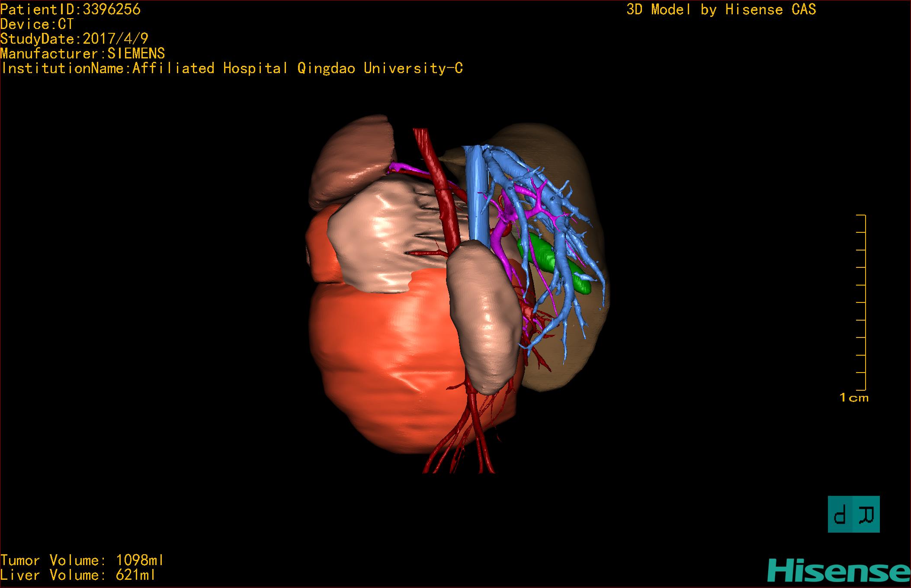911x588 pixels.
Task: Click the InstitutionName text overlay
Action: coord(231,68)
